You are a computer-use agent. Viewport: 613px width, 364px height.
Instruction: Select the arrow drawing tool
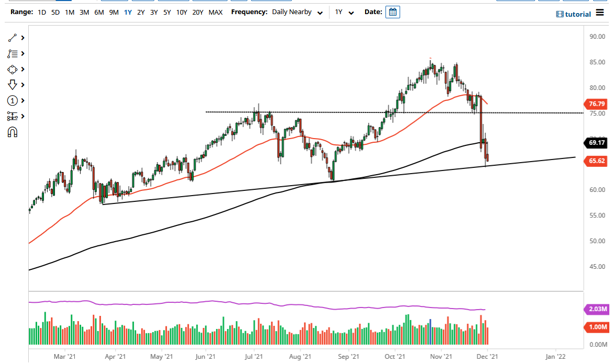coord(12,84)
